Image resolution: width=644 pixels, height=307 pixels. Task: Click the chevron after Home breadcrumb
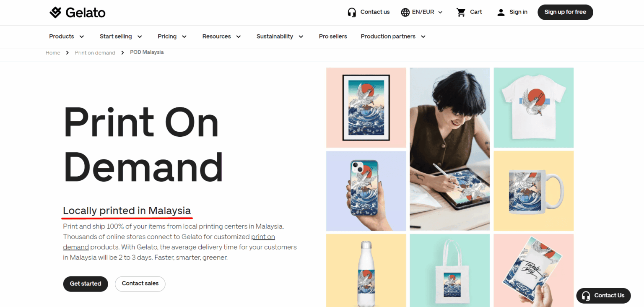(x=68, y=52)
